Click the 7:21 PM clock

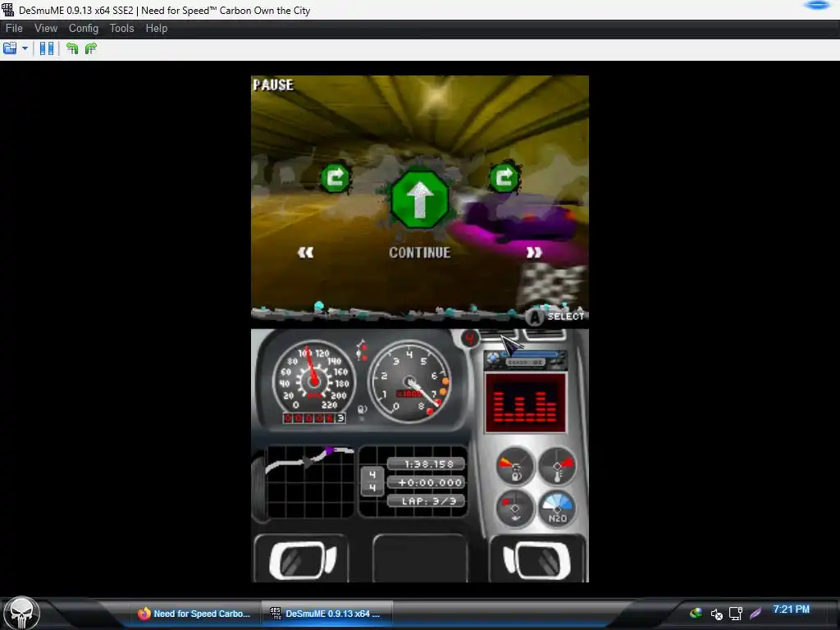click(x=792, y=609)
